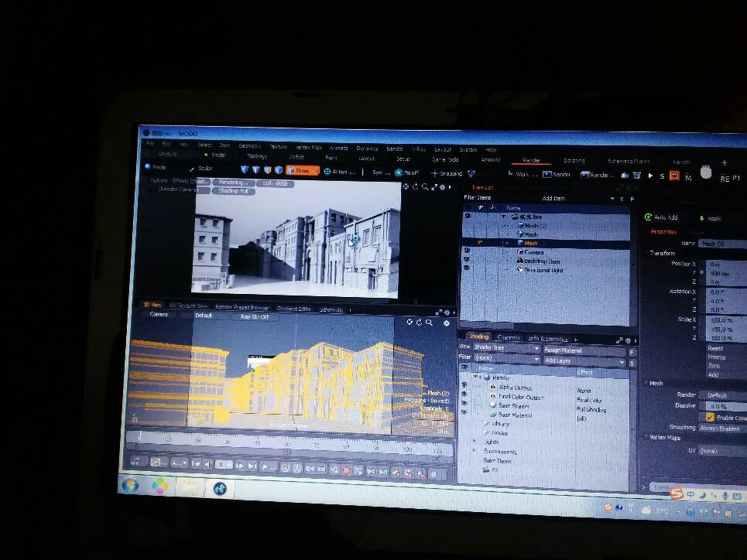Rotate the 3D viewport with orbit icon
Viewport: 747px width, 560px height.
[x=420, y=323]
